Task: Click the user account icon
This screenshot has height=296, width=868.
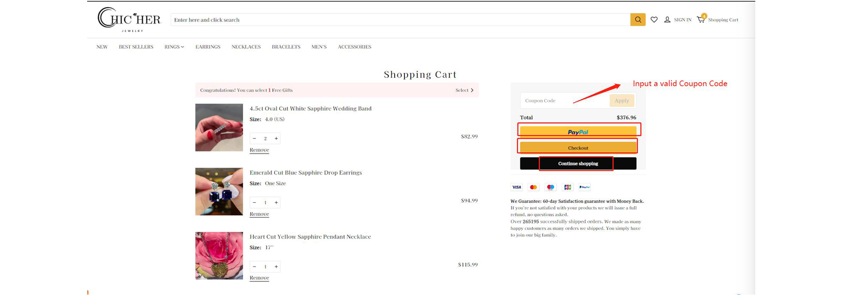Action: 667,20
